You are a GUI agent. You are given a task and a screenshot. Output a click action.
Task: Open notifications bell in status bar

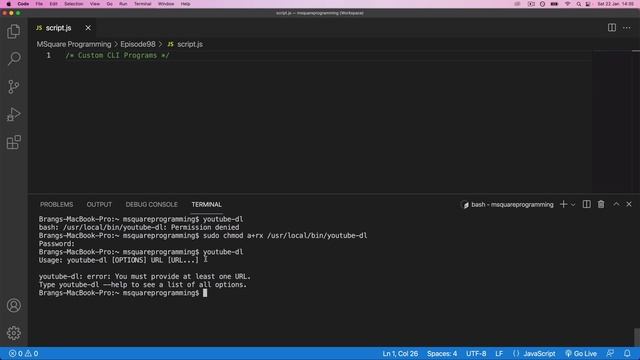pyautogui.click(x=627, y=353)
